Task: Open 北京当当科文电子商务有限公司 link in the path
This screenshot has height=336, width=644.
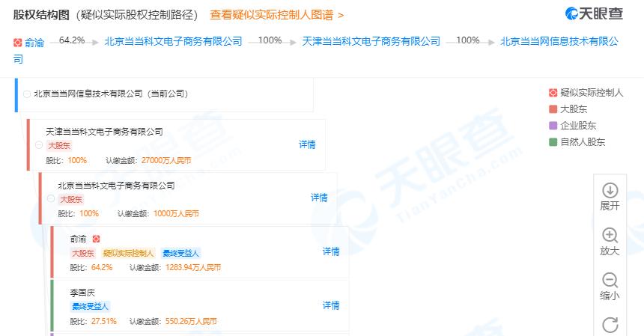Action: (173, 41)
